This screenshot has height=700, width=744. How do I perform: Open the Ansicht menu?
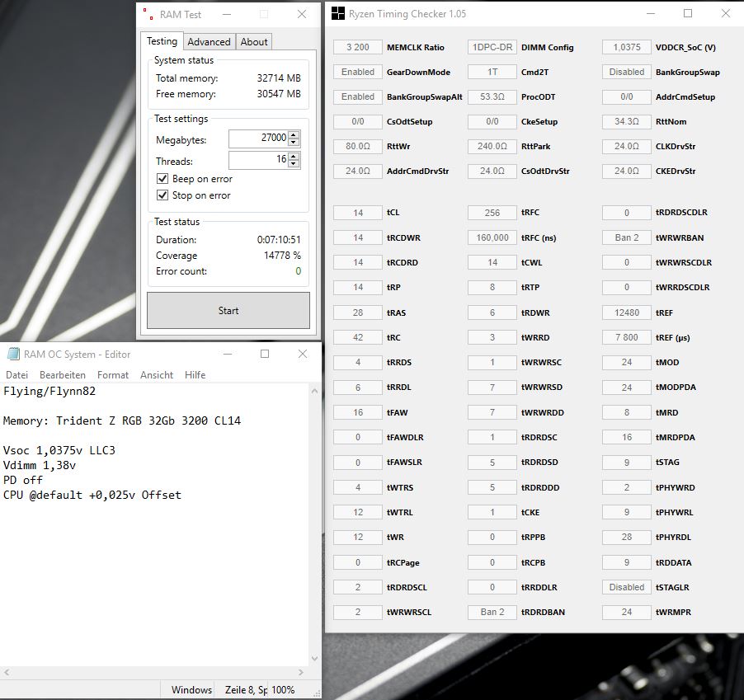pyautogui.click(x=157, y=375)
